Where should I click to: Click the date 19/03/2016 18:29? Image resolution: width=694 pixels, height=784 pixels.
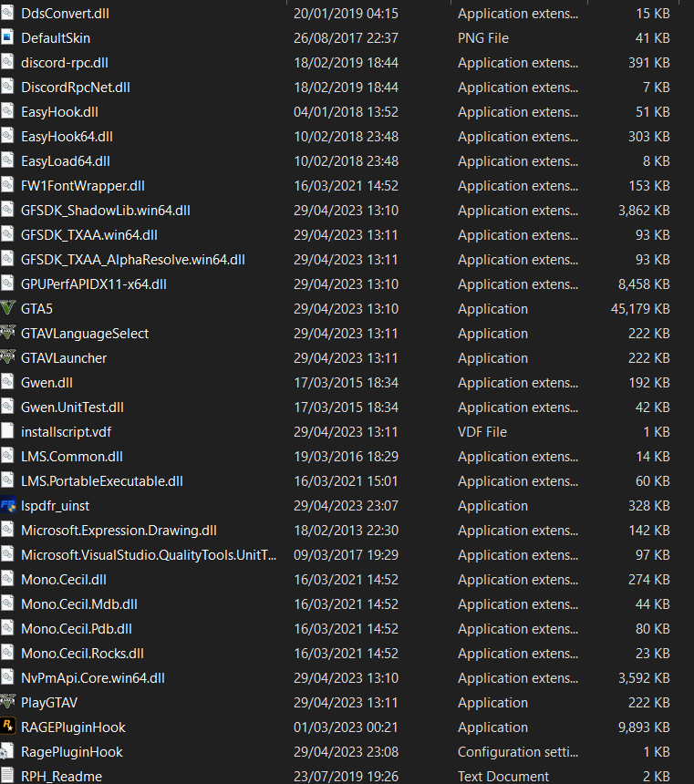click(346, 457)
